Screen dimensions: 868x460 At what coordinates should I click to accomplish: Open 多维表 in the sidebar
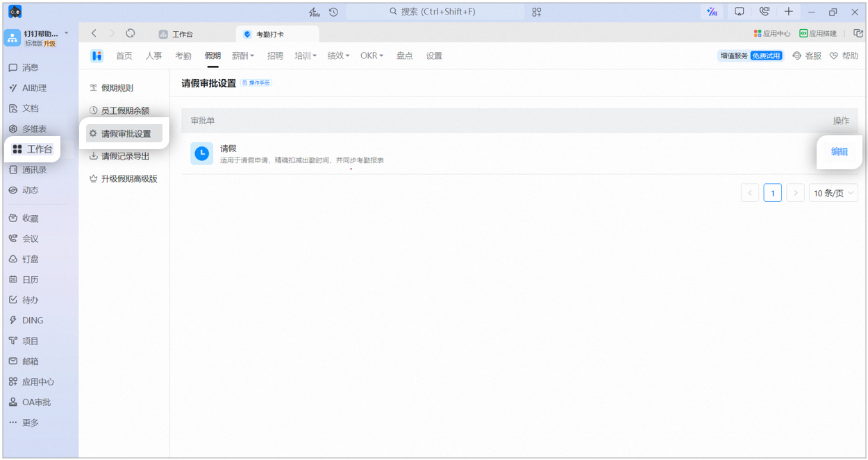tap(28, 129)
